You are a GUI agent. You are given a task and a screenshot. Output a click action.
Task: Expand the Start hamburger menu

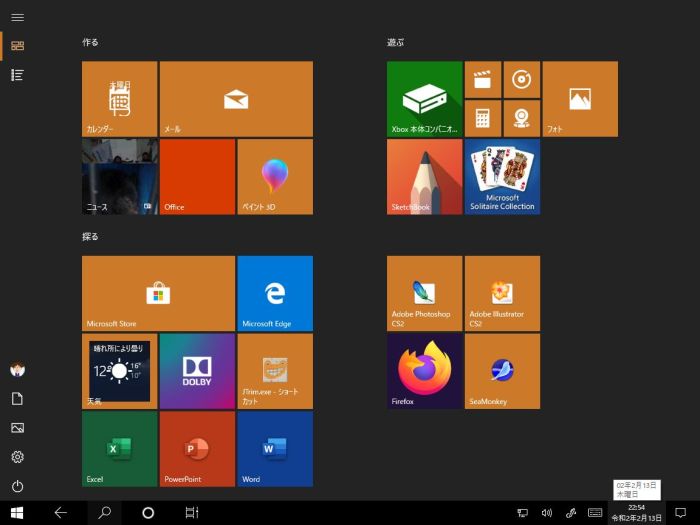tap(17, 17)
